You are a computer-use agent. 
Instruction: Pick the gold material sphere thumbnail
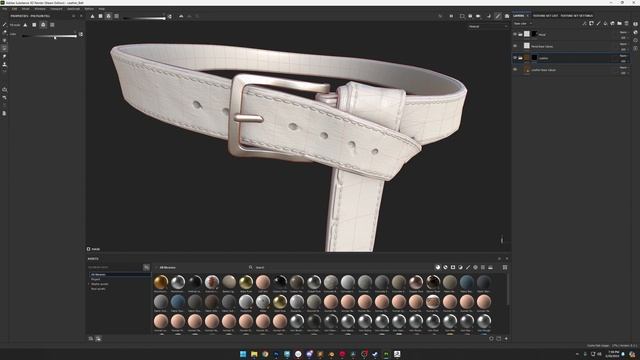161,282
